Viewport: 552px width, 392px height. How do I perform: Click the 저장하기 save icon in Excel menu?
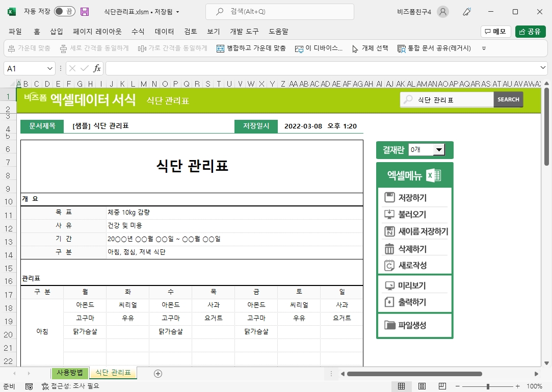point(389,197)
